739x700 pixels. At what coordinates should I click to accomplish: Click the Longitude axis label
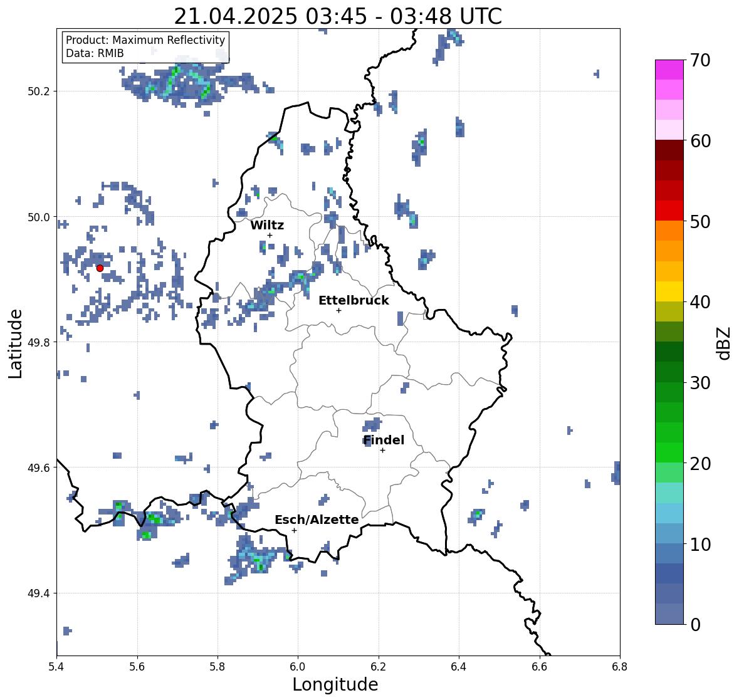335,684
